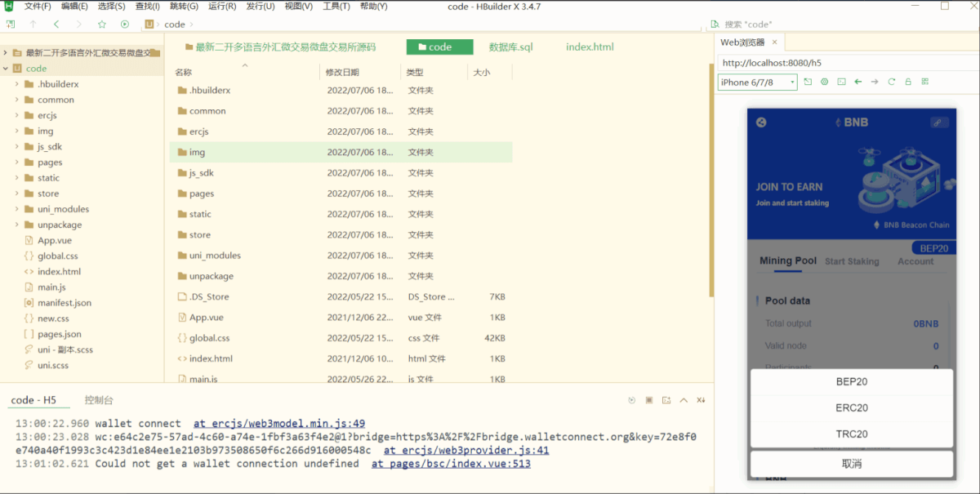
Task: Reload the page with the refresh icon
Action: pos(891,82)
